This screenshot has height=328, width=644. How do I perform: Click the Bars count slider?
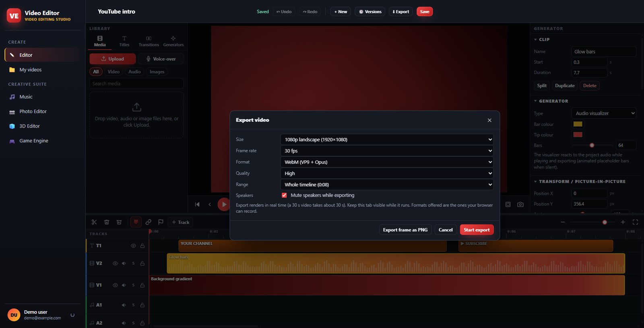tap(592, 145)
